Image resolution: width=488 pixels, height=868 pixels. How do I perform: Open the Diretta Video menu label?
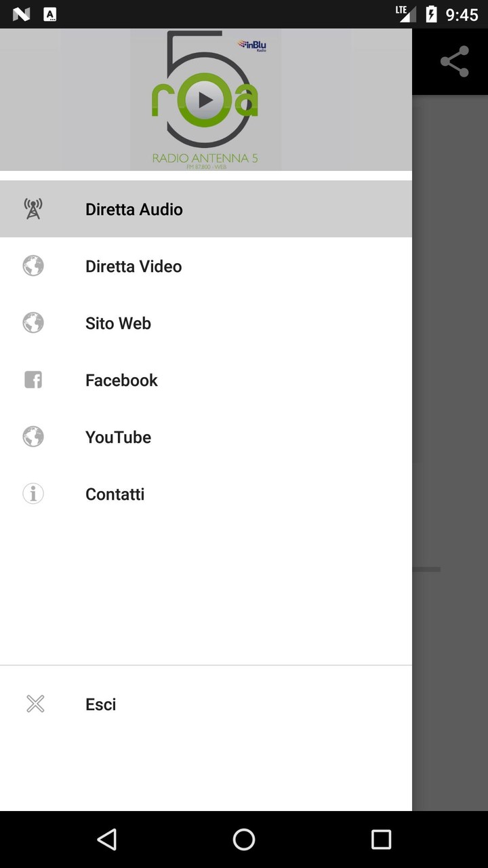tap(133, 267)
